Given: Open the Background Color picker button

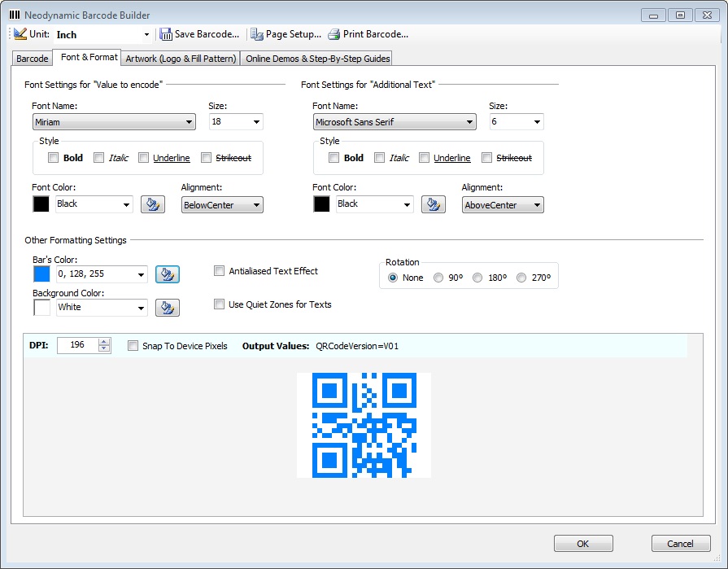Looking at the screenshot, I should pos(167,308).
